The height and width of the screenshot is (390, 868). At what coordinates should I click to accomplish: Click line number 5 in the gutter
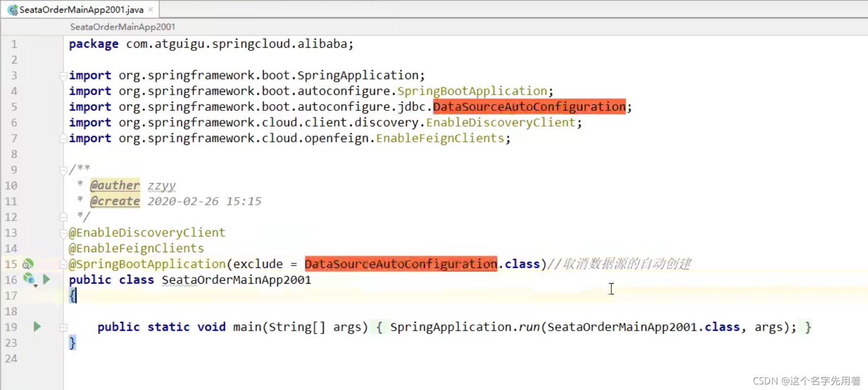[14, 107]
